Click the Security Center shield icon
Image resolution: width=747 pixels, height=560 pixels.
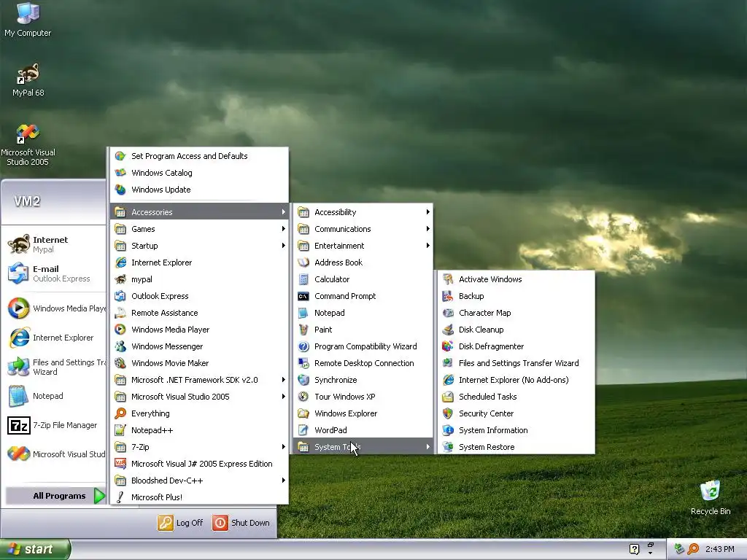coord(448,413)
